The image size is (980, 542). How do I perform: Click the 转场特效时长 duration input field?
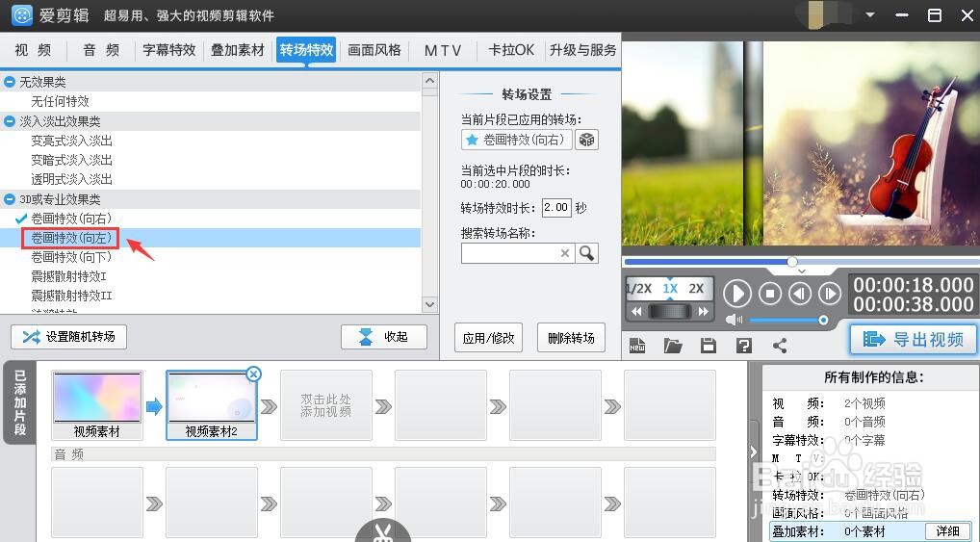(x=556, y=208)
